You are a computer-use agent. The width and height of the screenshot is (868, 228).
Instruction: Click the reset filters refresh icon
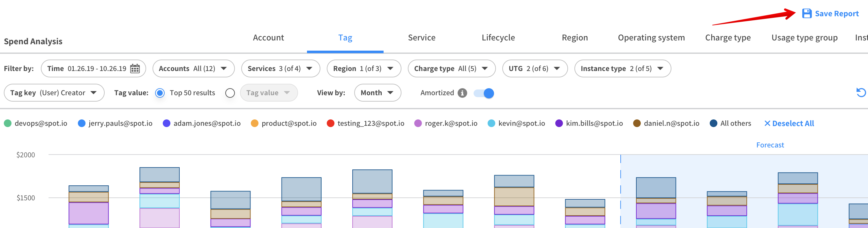coord(861,92)
